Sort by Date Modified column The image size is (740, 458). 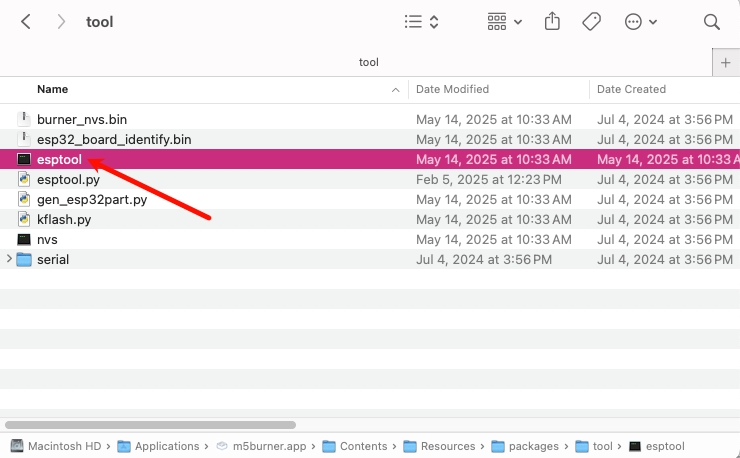click(x=452, y=89)
